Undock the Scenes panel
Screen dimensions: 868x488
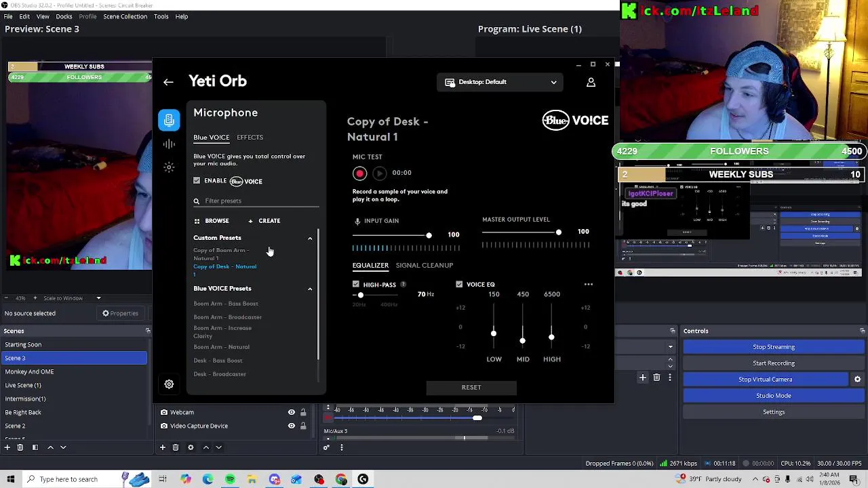(x=148, y=331)
